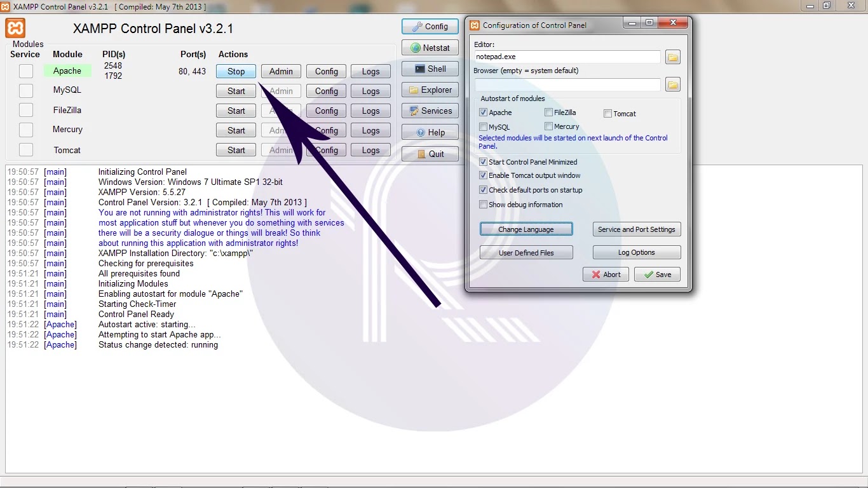The width and height of the screenshot is (868, 488).
Task: Toggle the MySQL service checkbox
Action: pos(26,91)
